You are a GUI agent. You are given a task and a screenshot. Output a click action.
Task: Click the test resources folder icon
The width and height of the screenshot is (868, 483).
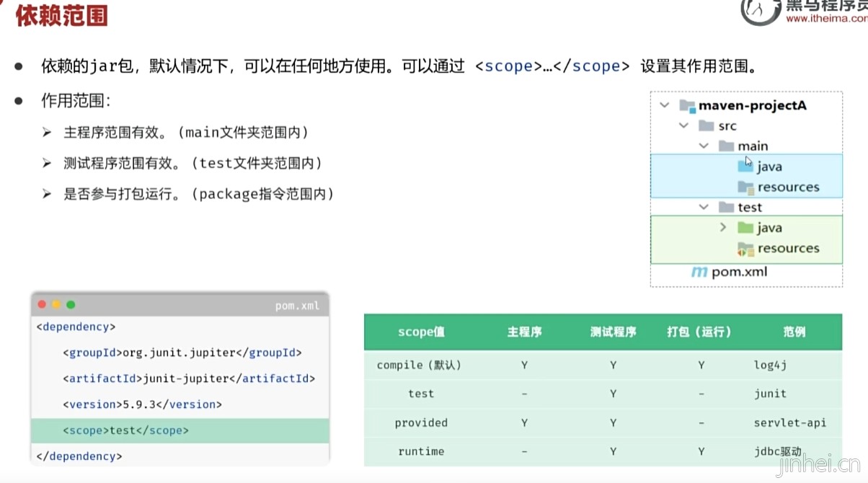pyautogui.click(x=745, y=249)
